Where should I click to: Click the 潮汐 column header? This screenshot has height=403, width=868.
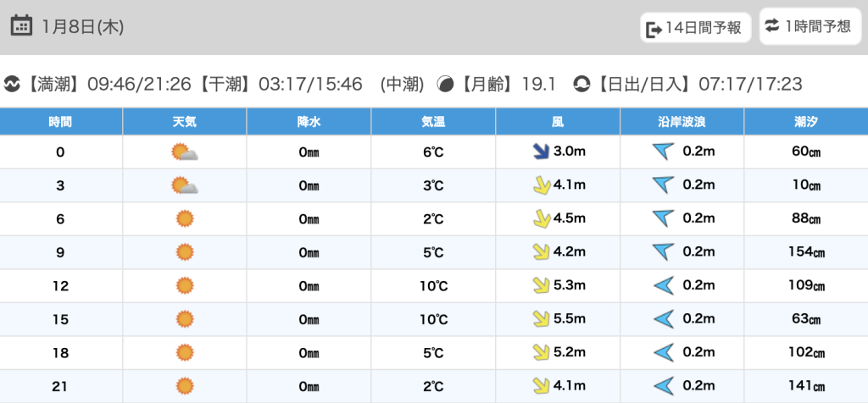tap(805, 122)
